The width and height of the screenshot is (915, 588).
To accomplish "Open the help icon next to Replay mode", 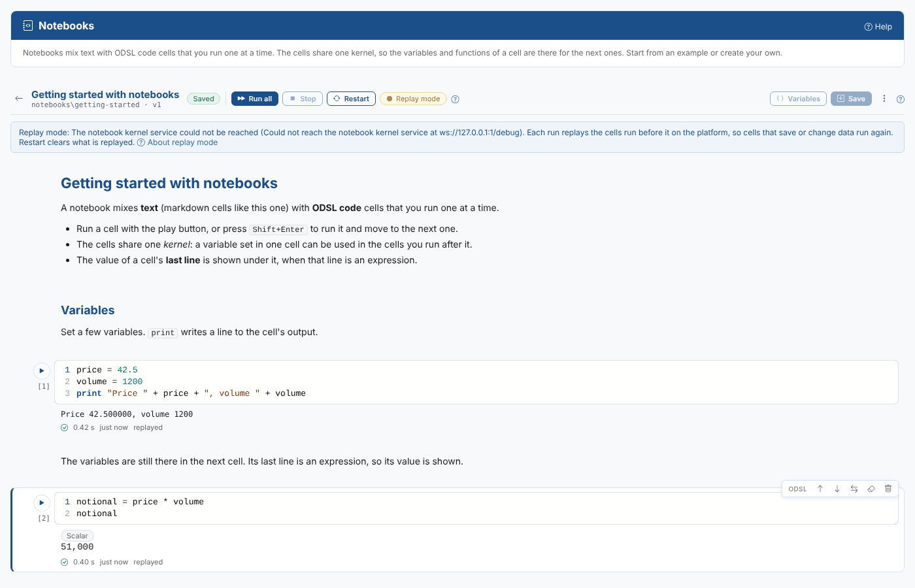I will click(456, 99).
